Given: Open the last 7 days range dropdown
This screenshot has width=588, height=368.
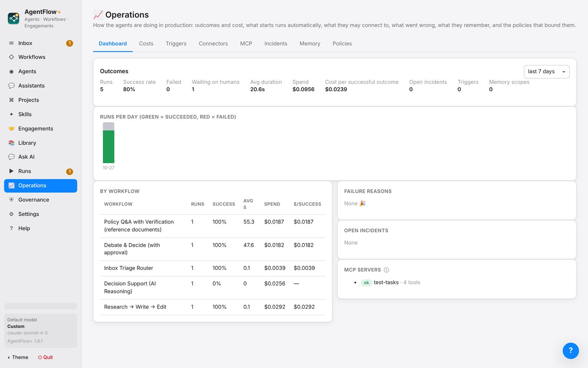Looking at the screenshot, I should pos(546,72).
